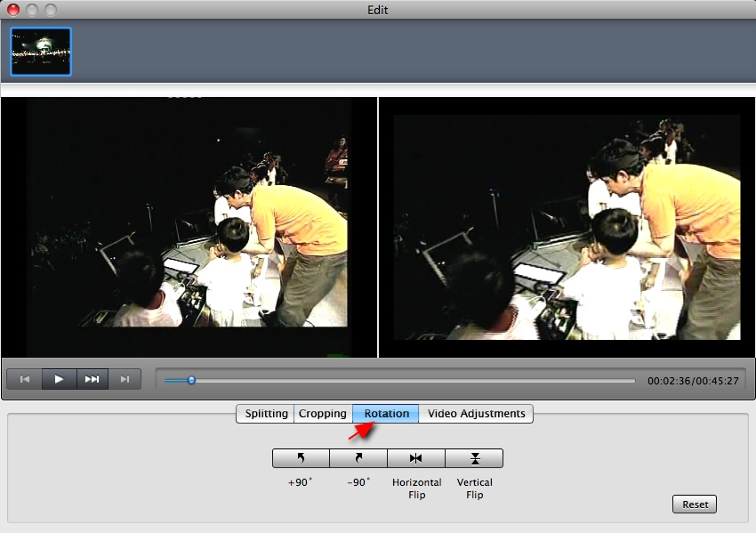This screenshot has height=533, width=756.
Task: Click the 00:02:36/00:45:27 time display
Action: [693, 381]
